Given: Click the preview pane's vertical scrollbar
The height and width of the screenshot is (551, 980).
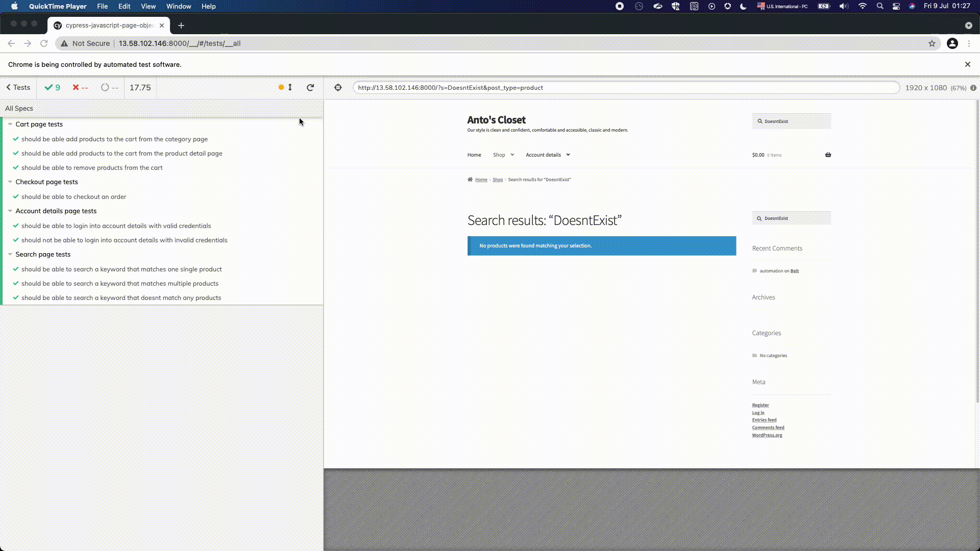Looking at the screenshot, I should (977, 250).
